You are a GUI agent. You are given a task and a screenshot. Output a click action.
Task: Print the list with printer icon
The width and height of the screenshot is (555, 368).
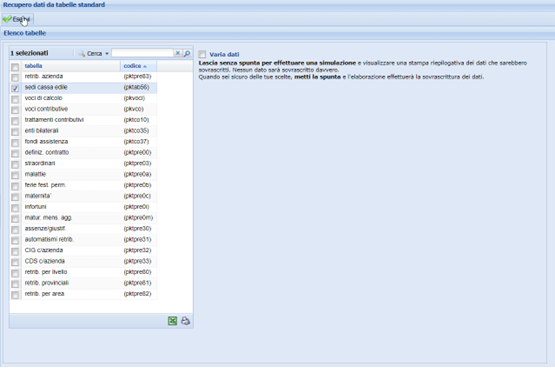pyautogui.click(x=185, y=321)
